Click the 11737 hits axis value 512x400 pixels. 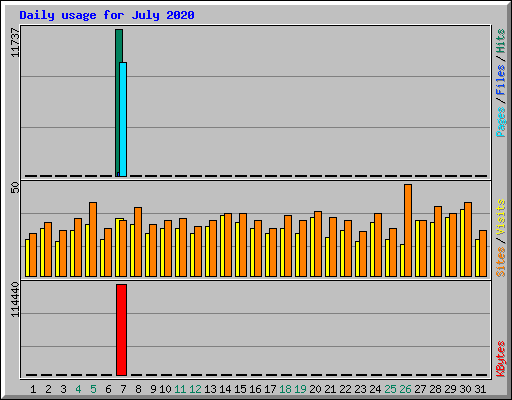[x=15, y=42]
